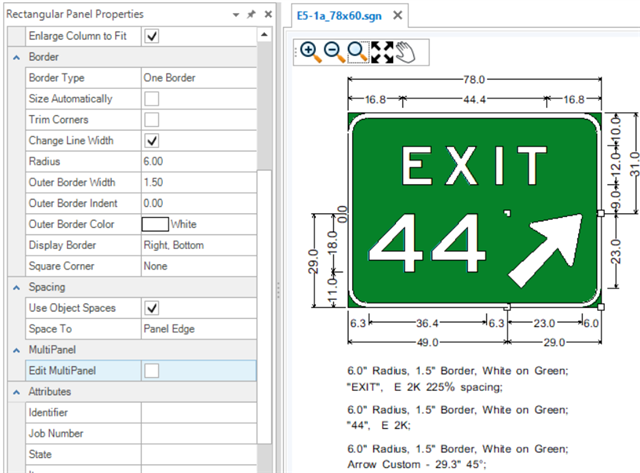The height and width of the screenshot is (473, 640).
Task: Open Space To value Panel Edge
Action: point(199,329)
